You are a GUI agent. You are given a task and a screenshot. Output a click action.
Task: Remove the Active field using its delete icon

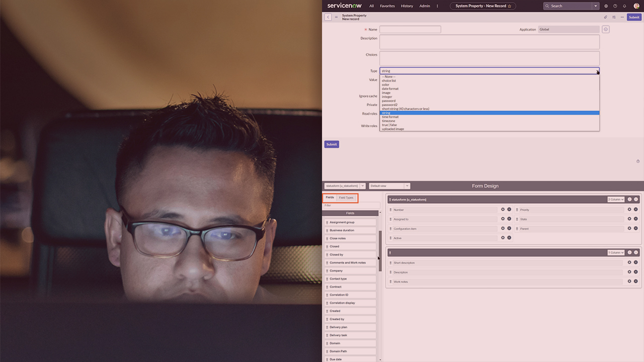pyautogui.click(x=508, y=237)
